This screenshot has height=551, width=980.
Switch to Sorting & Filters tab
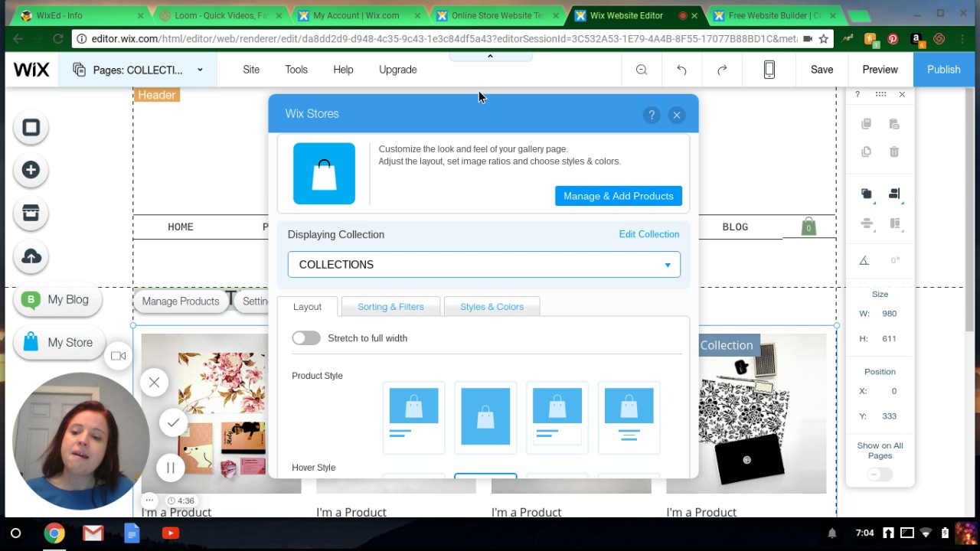pyautogui.click(x=390, y=307)
